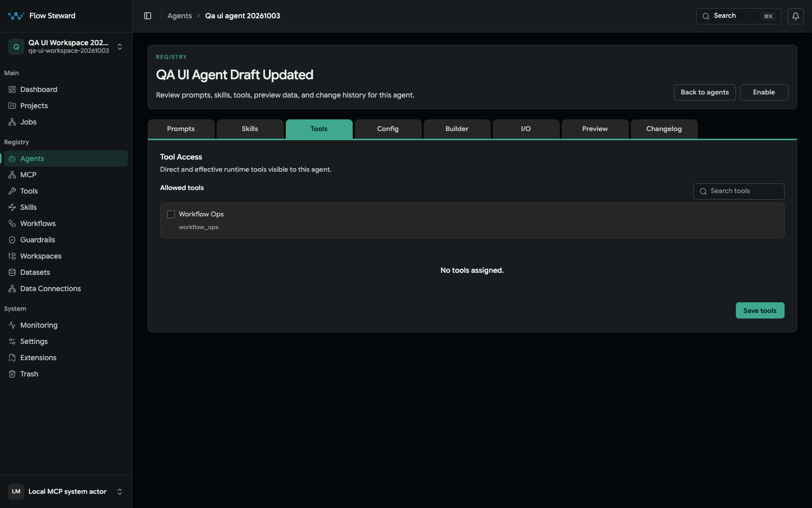The height and width of the screenshot is (508, 812).
Task: Click the Dashboard icon in sidebar
Action: click(x=12, y=89)
